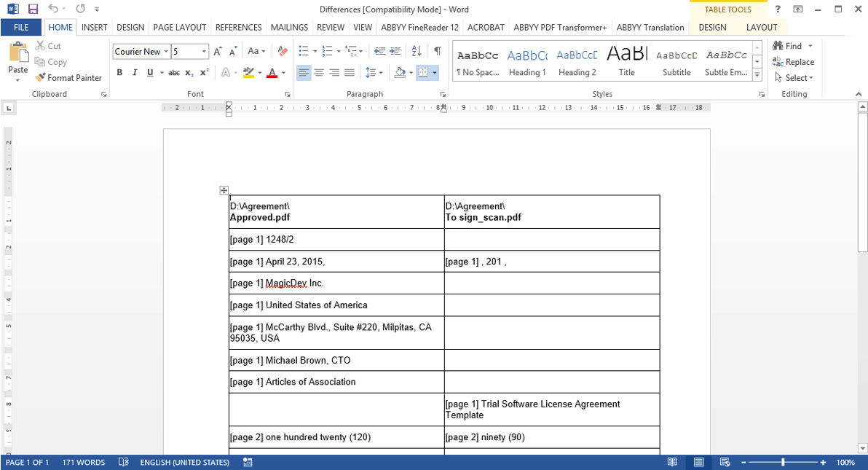Toggle bold formatting
The height and width of the screenshot is (470, 868).
[119, 73]
